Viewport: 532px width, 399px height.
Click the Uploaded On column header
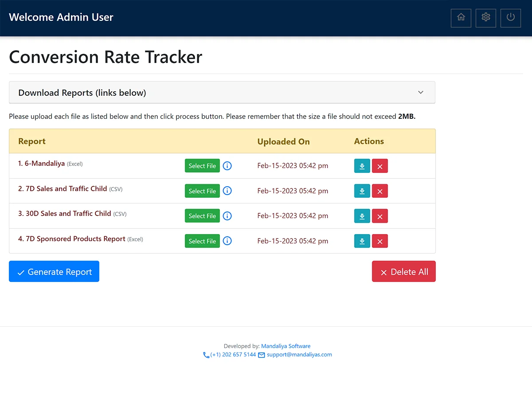284,142
